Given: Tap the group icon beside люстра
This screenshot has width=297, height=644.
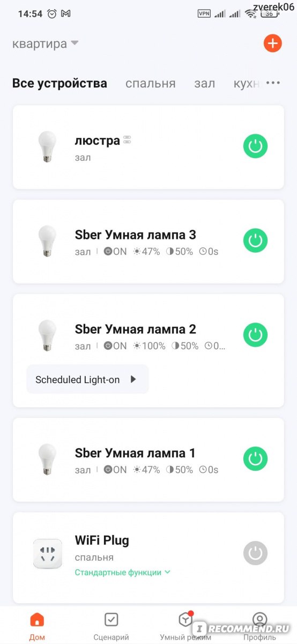Looking at the screenshot, I should [127, 140].
